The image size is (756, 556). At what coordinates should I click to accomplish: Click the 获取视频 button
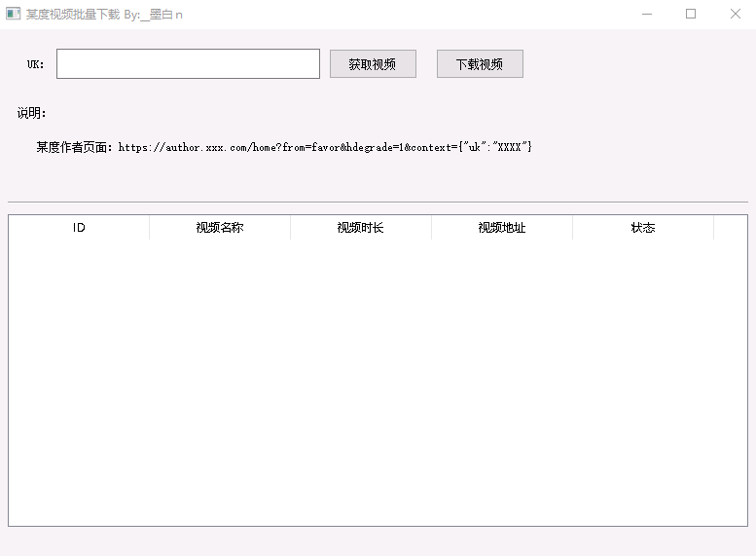pos(373,63)
